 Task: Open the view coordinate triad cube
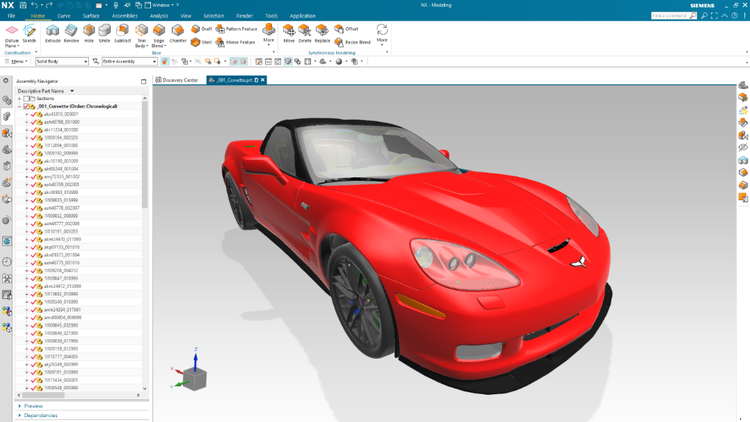point(194,379)
